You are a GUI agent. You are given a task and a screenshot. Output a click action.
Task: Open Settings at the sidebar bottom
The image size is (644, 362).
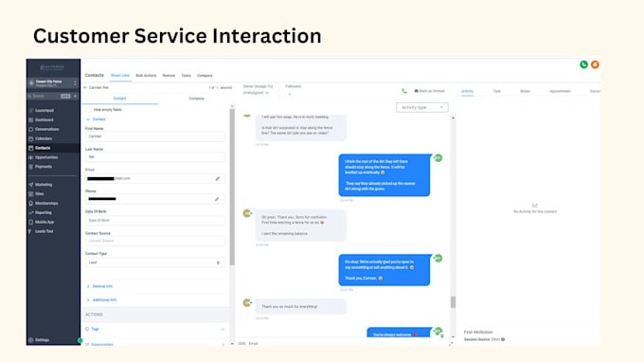pos(42,340)
